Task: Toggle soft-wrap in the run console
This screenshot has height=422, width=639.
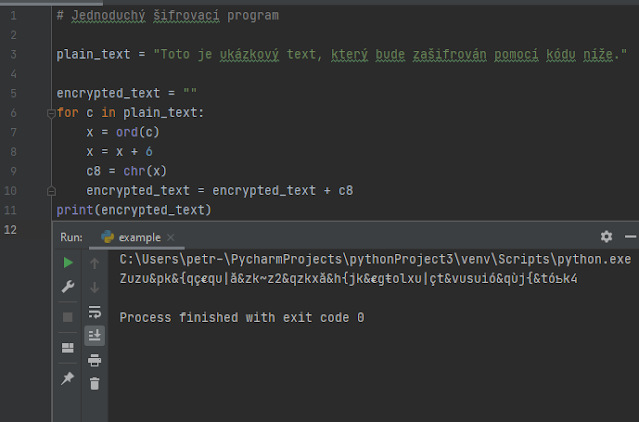Action: [x=95, y=312]
